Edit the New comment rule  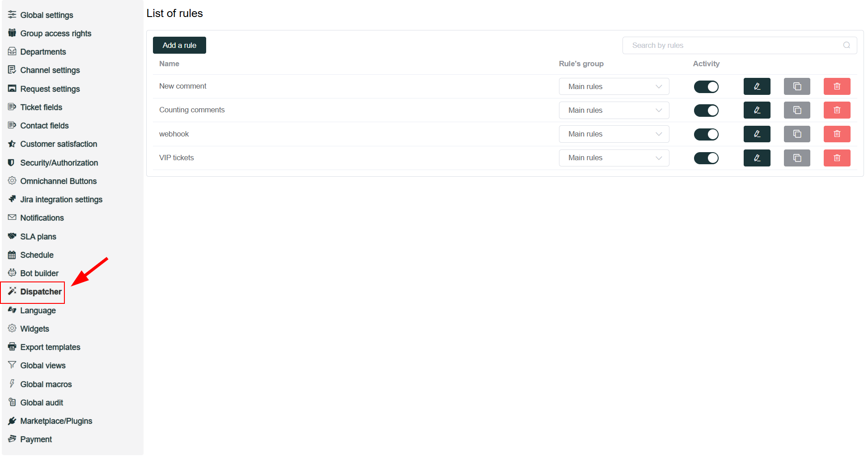[757, 86]
